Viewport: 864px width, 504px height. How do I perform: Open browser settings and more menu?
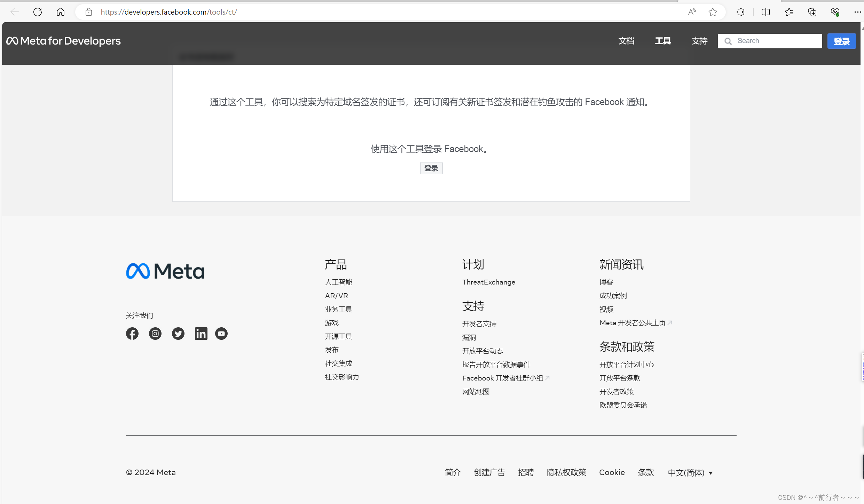click(858, 12)
